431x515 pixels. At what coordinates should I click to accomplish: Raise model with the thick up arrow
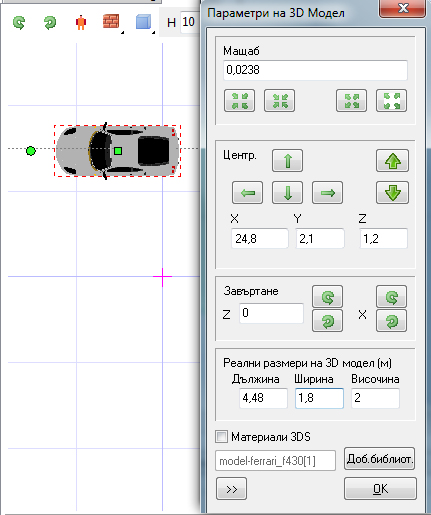coord(392,161)
